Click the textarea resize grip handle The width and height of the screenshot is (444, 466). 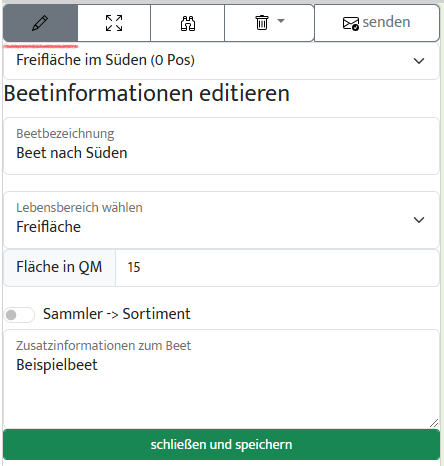tap(434, 423)
